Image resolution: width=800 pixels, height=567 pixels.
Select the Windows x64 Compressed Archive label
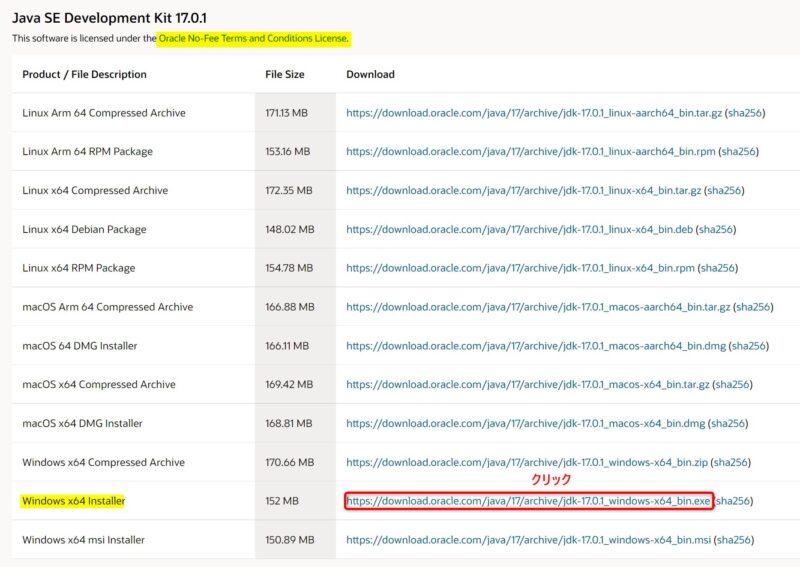(x=104, y=462)
